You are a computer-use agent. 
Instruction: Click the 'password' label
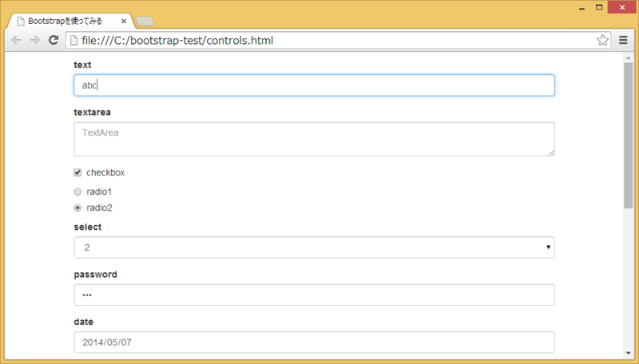[x=95, y=275]
